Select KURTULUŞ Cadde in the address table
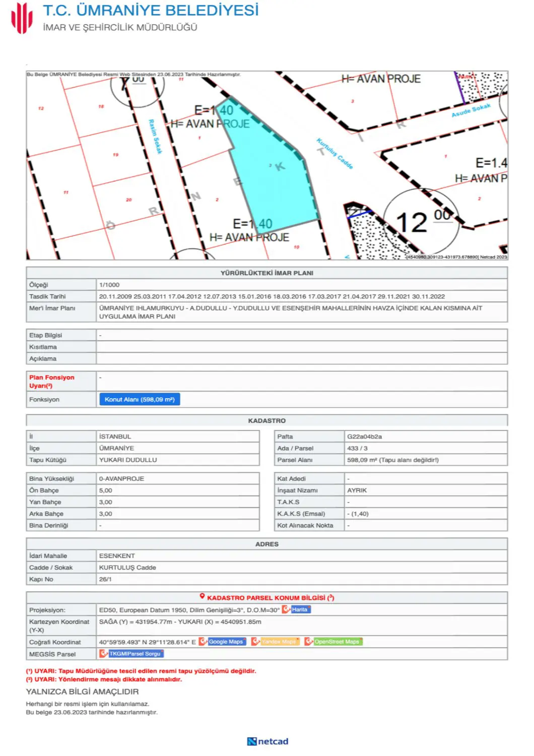Image resolution: width=534 pixels, height=756 pixels. (127, 568)
